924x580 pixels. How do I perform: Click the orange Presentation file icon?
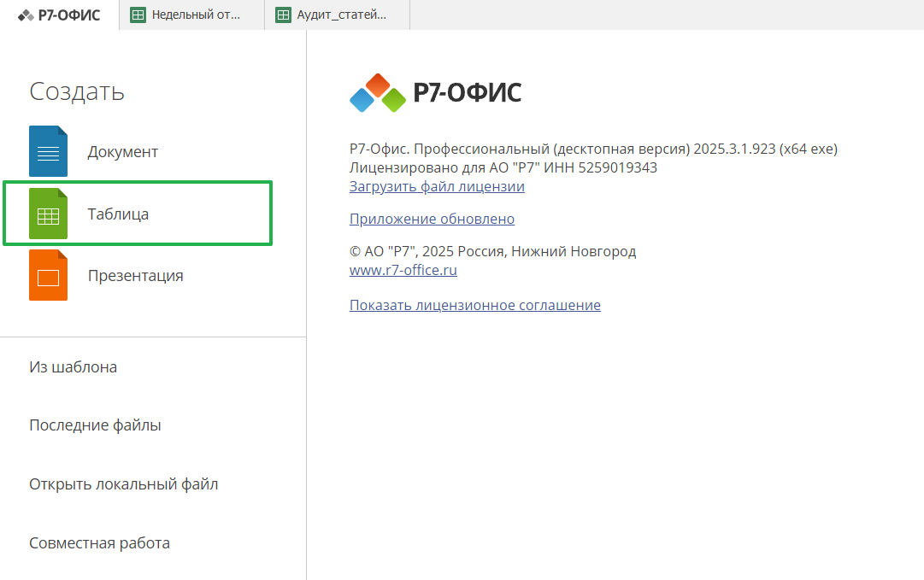[49, 275]
